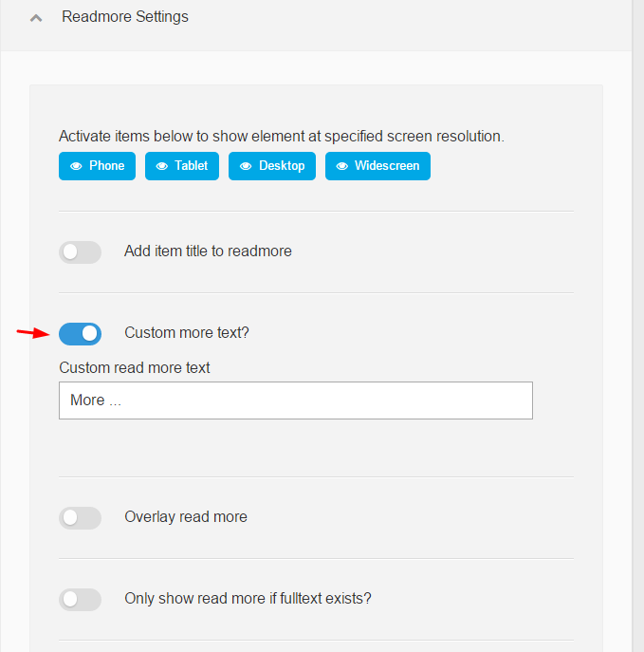Focus the Custom read more text field
The height and width of the screenshot is (652, 644).
click(x=296, y=401)
